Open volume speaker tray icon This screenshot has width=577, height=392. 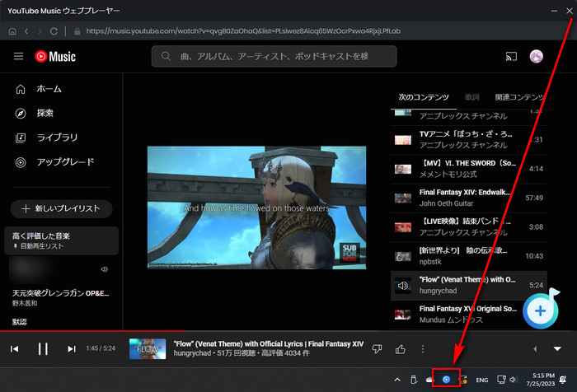(x=514, y=380)
